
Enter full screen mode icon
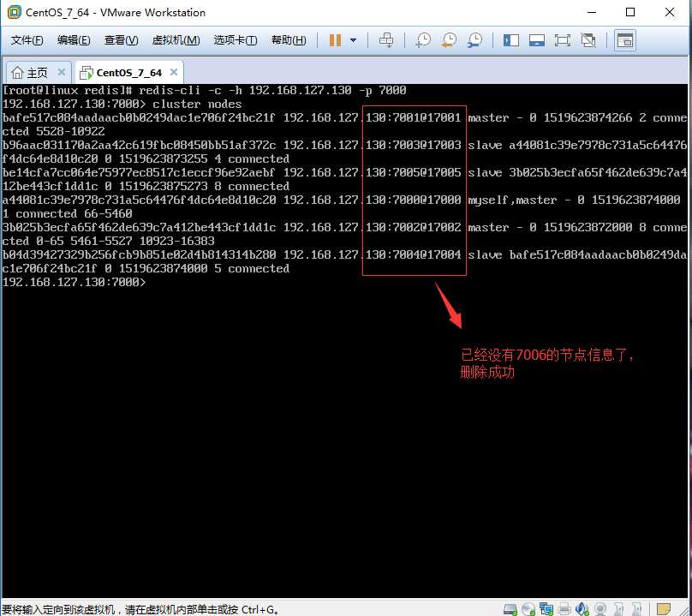coord(562,40)
